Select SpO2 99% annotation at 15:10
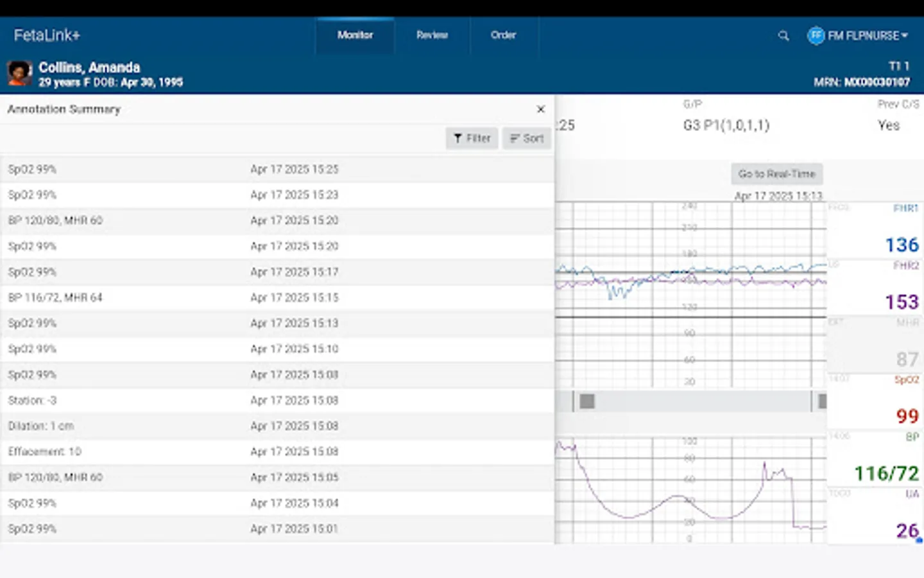The image size is (924, 578). [277, 349]
